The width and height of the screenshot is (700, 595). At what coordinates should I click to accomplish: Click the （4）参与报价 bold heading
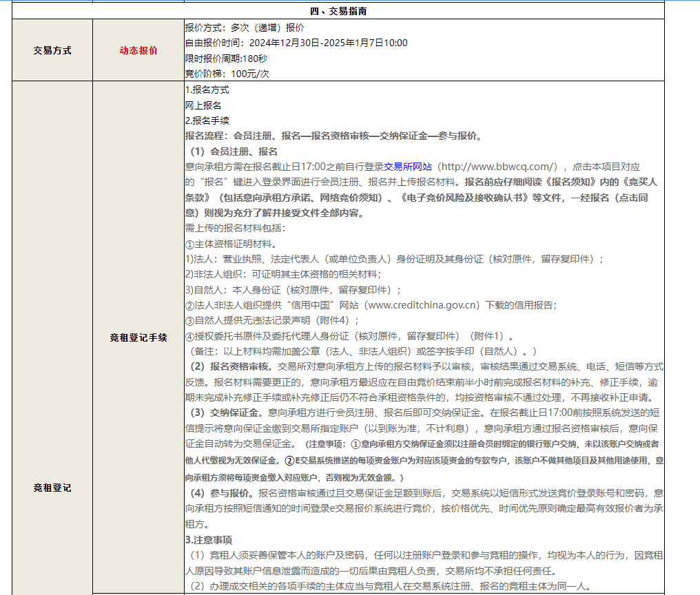(221, 493)
